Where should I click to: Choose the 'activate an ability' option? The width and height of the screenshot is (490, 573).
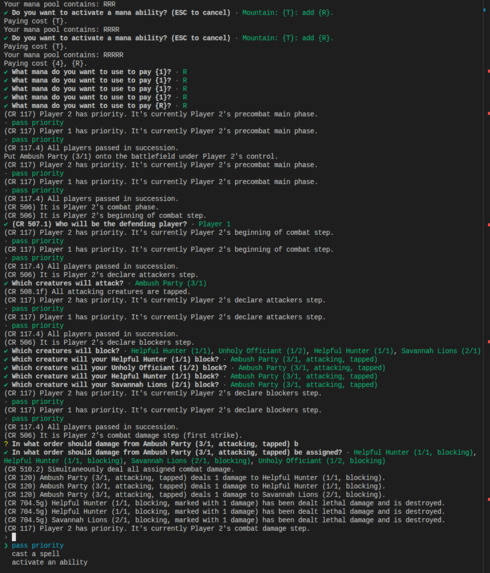pos(49,562)
